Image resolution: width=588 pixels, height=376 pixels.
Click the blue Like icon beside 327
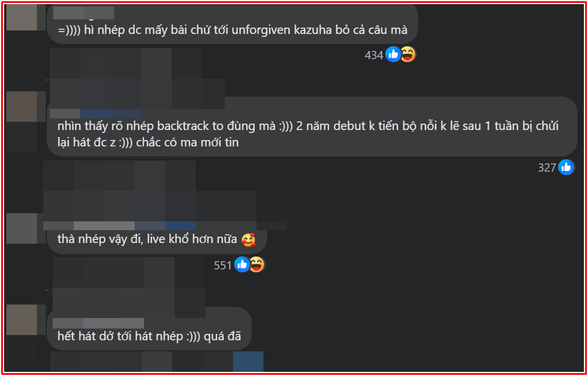tap(566, 167)
